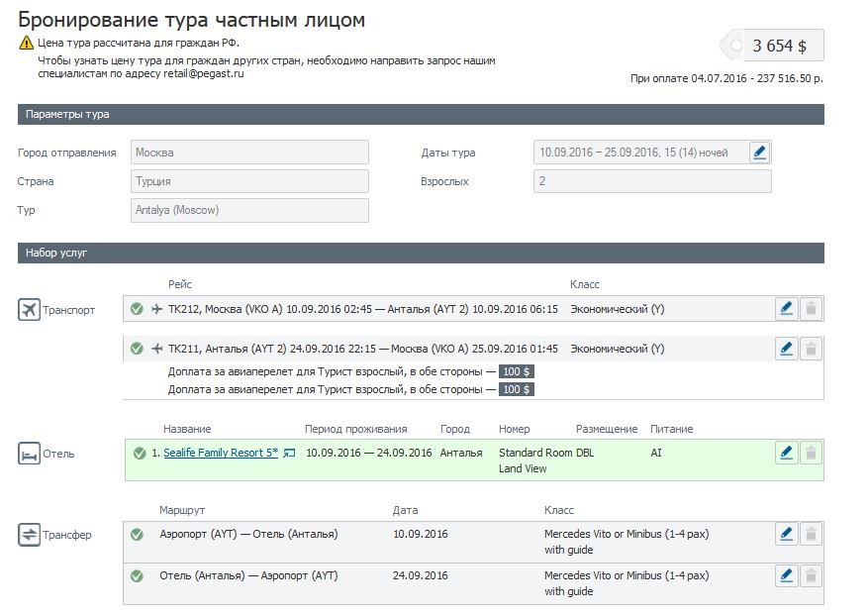Edit the 10.09.2016 airport-to-hotel transfer
868x615 pixels.
(786, 534)
